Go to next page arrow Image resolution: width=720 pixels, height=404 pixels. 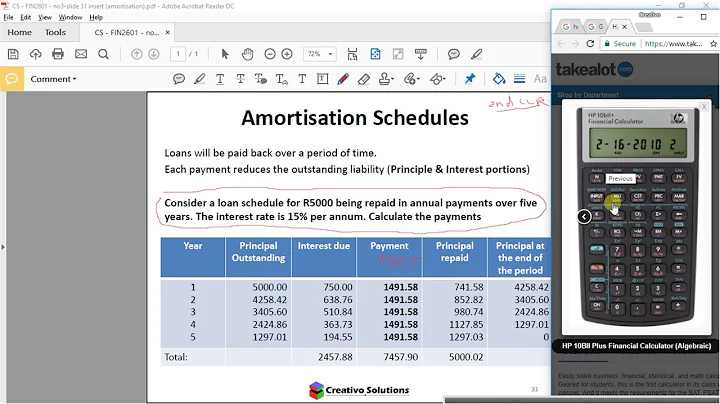click(x=154, y=54)
